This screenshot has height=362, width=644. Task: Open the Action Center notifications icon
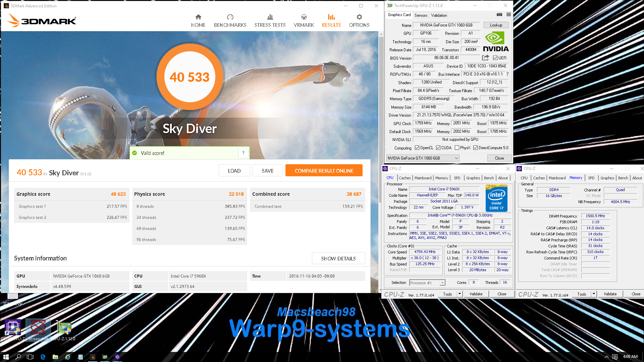tap(615, 357)
